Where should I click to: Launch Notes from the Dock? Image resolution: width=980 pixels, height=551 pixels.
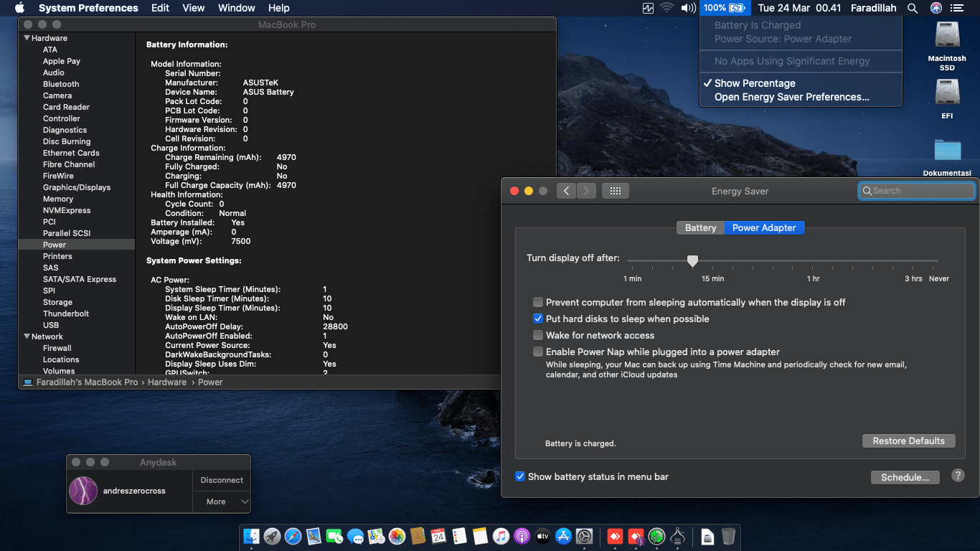480,536
